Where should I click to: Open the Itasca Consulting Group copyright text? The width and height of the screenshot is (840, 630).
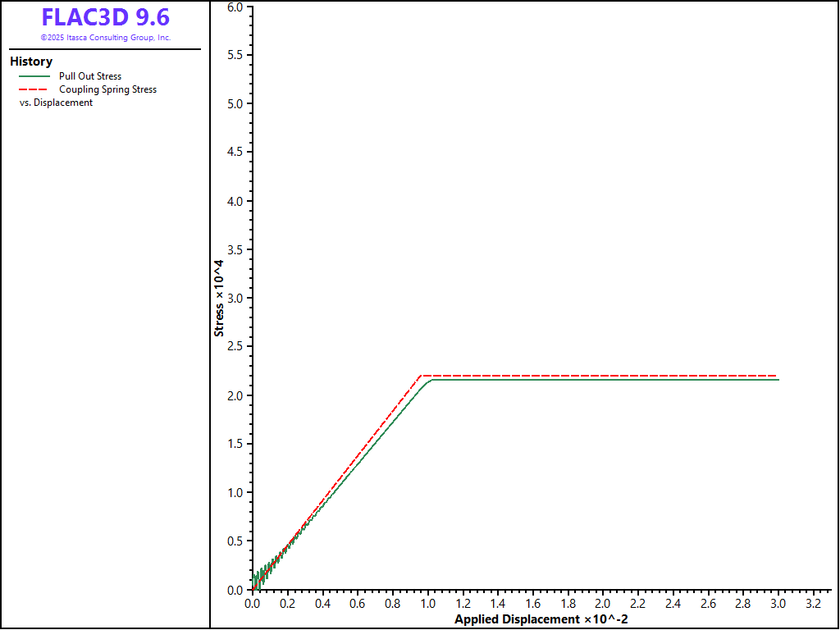(106, 38)
